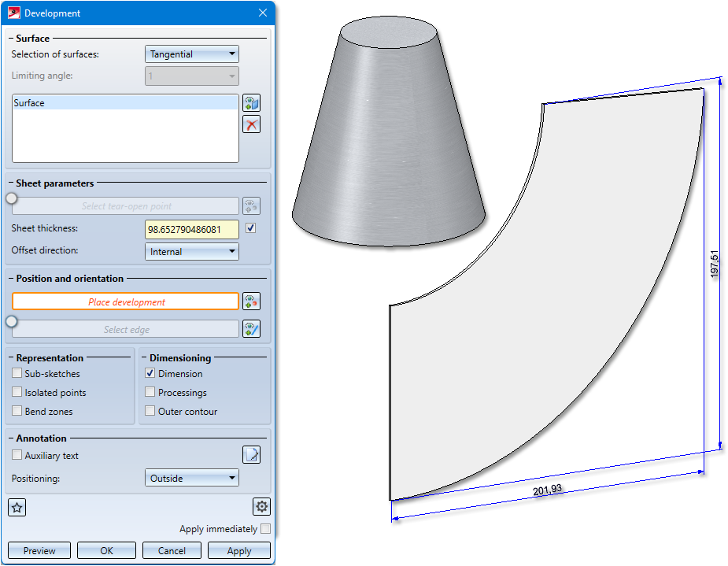
Task: Click the place development point icon
Action: pos(251,301)
